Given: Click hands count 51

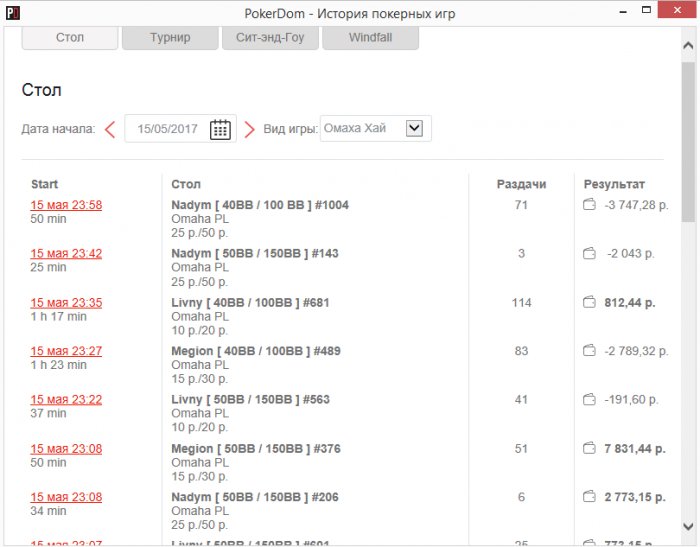Looking at the screenshot, I should pyautogui.click(x=521, y=448).
